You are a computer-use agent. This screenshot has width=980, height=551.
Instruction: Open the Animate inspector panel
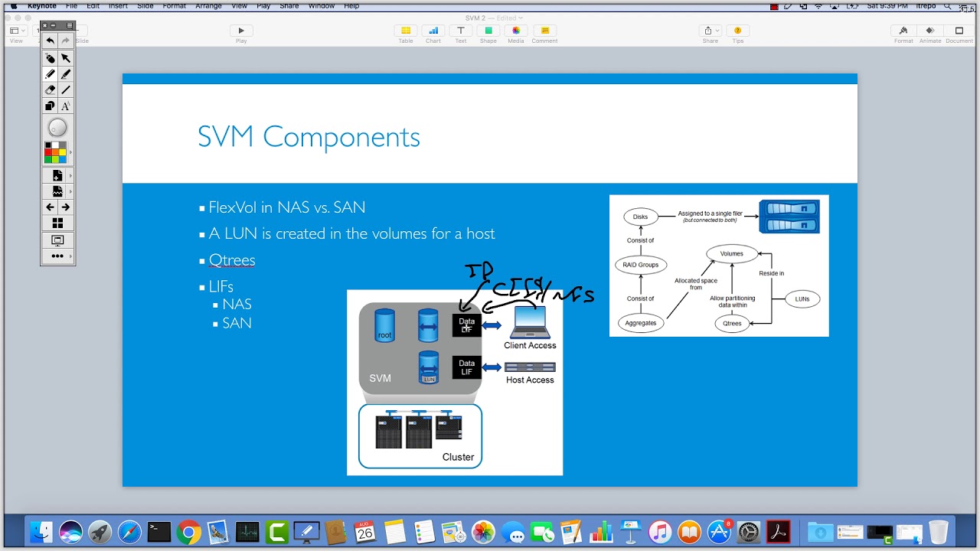coord(930,31)
